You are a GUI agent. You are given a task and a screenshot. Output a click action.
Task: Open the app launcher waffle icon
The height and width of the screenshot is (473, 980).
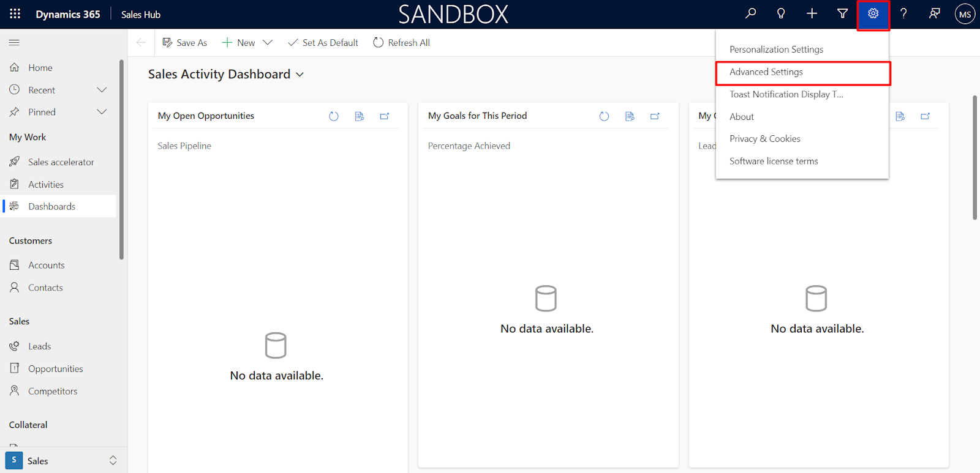tap(15, 14)
